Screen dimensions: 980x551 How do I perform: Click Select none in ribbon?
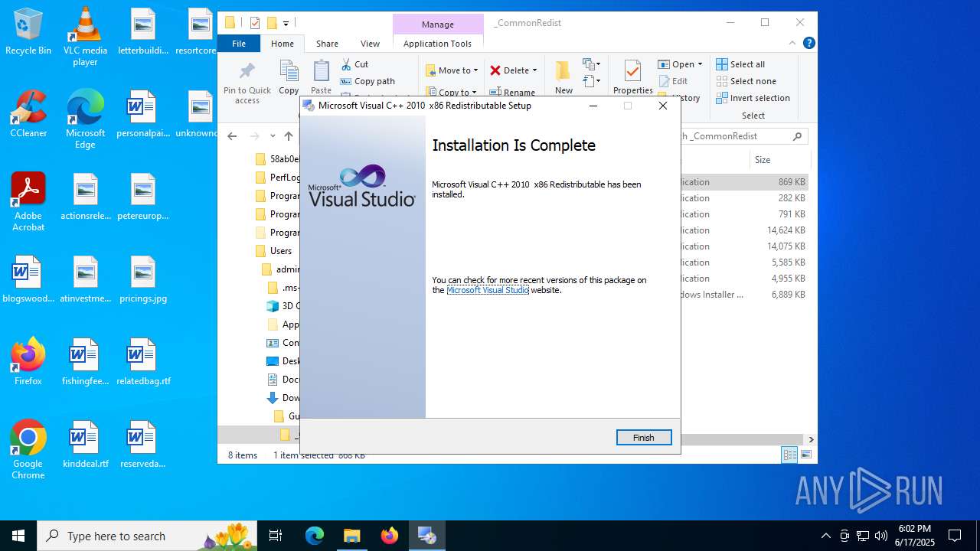746,81
